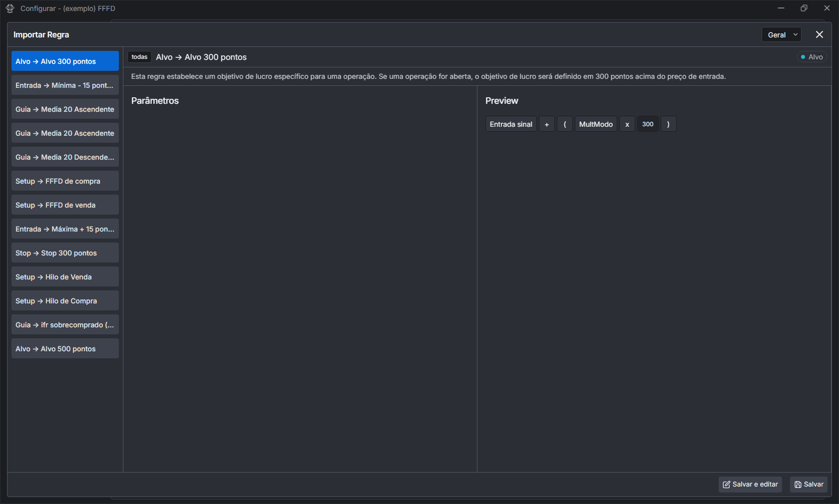This screenshot has width=839, height=504.
Task: Select the Alvo 300 pontos rule
Action: tap(65, 61)
